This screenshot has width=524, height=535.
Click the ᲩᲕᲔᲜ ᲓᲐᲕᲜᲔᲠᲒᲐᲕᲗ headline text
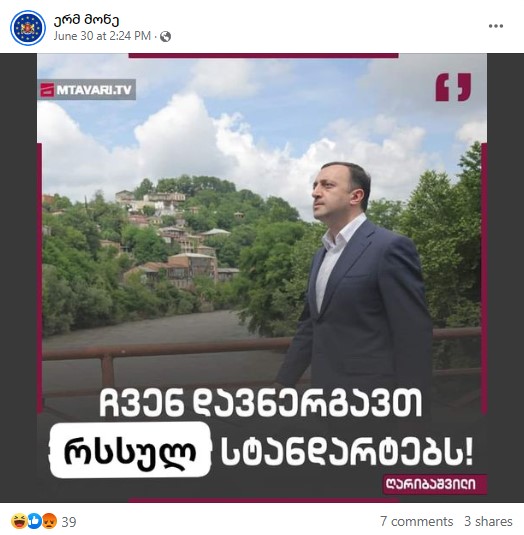261,404
